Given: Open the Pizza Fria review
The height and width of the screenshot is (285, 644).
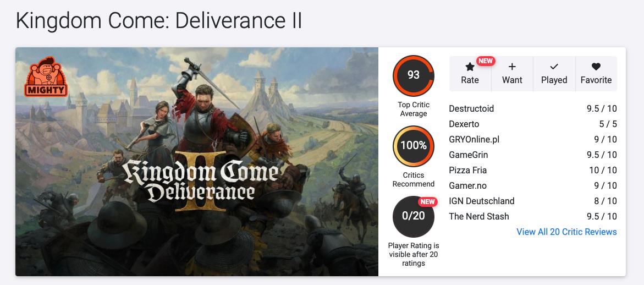Looking at the screenshot, I should click(x=468, y=170).
